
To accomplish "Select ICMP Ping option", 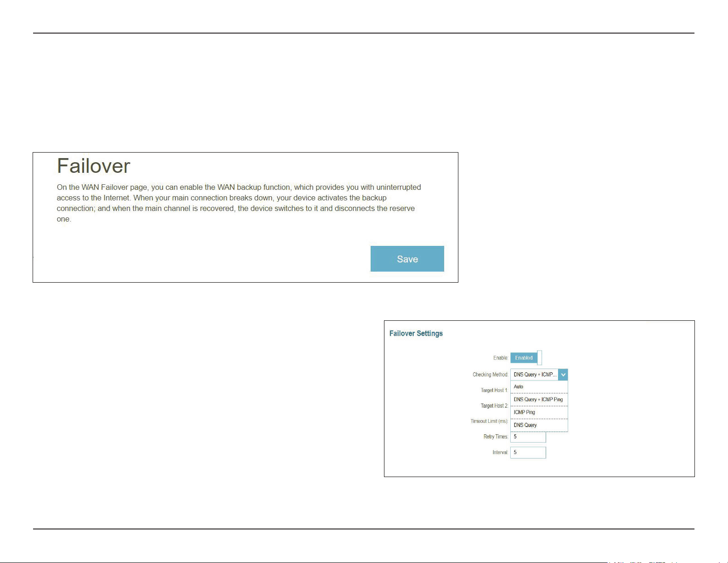I will [539, 412].
